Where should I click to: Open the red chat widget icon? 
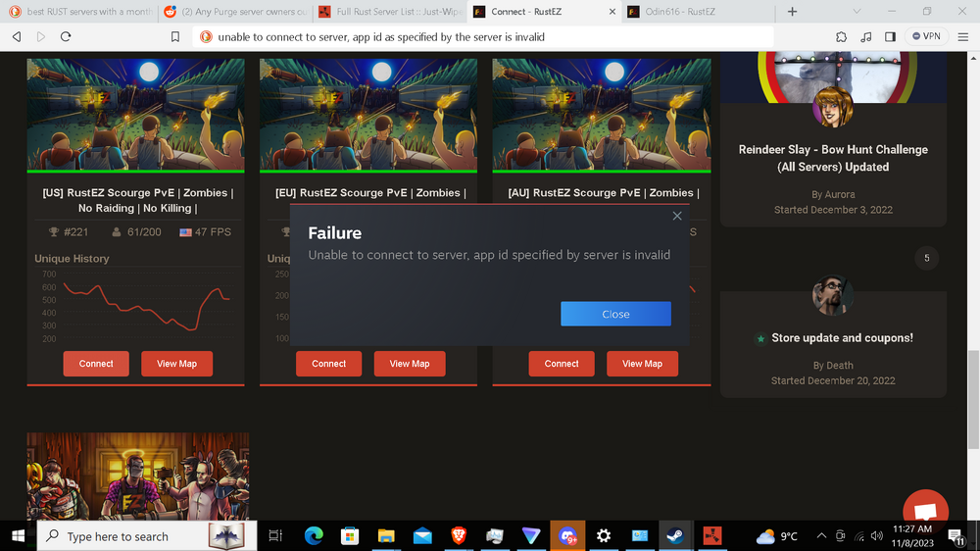[924, 511]
